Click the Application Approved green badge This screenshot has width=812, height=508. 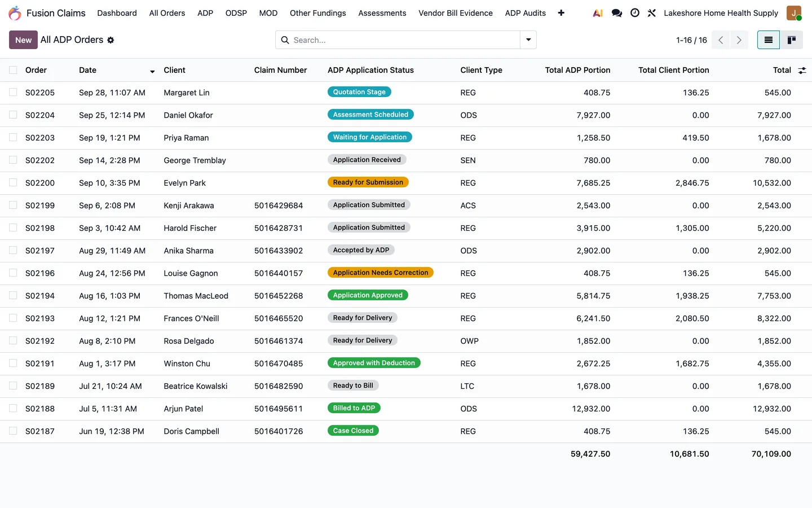click(368, 295)
